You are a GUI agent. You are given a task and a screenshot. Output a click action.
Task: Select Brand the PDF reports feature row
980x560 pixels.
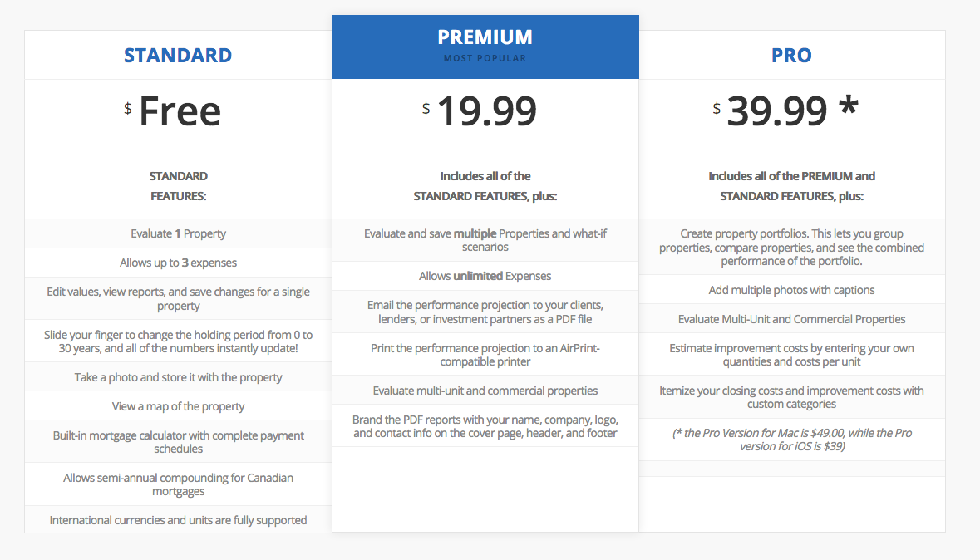click(485, 426)
